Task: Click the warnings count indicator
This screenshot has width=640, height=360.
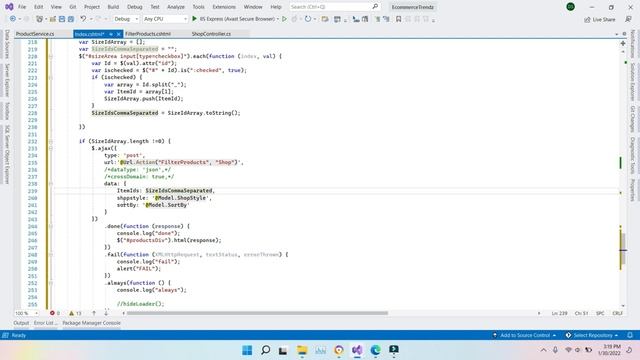Action: point(75,313)
